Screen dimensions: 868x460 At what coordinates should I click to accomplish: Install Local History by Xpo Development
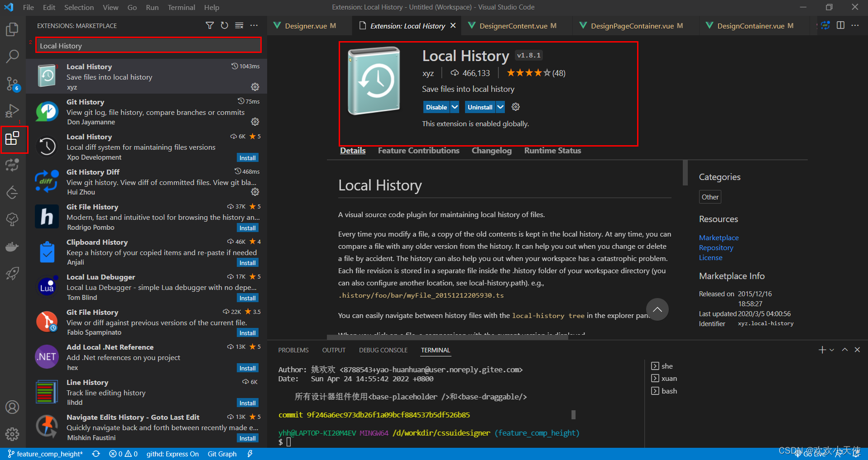pos(248,158)
